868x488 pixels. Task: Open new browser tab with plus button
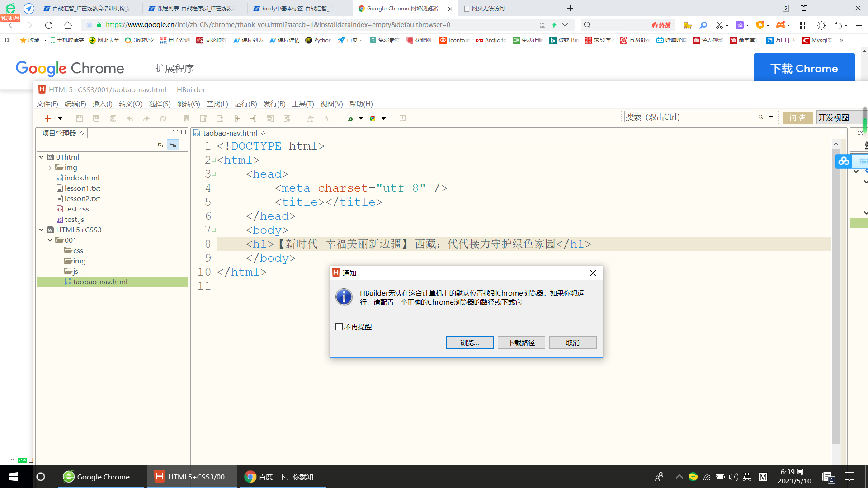570,8
